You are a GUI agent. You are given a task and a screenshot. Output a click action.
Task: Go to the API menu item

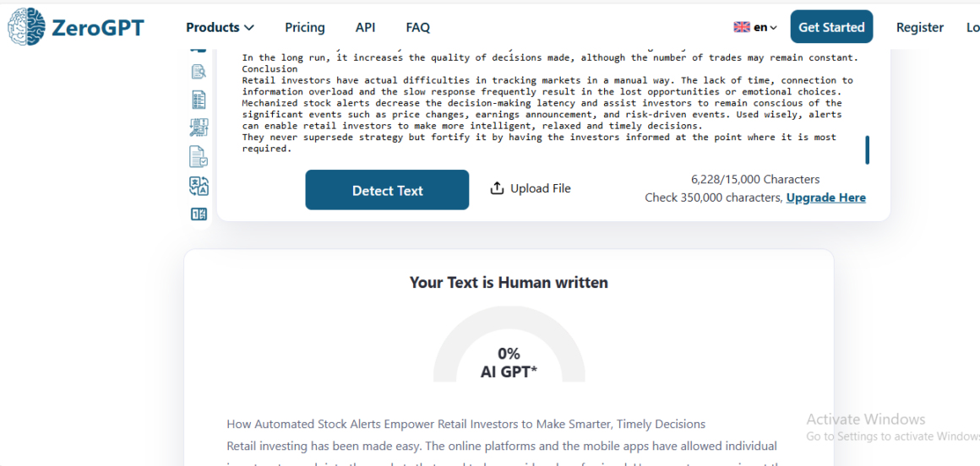365,27
